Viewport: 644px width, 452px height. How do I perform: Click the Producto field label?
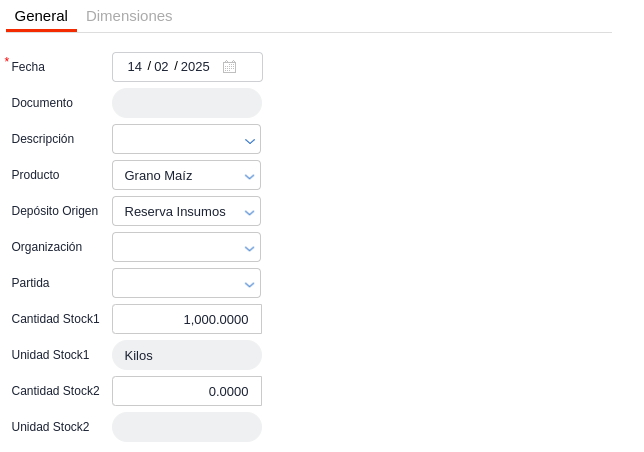coord(35,175)
